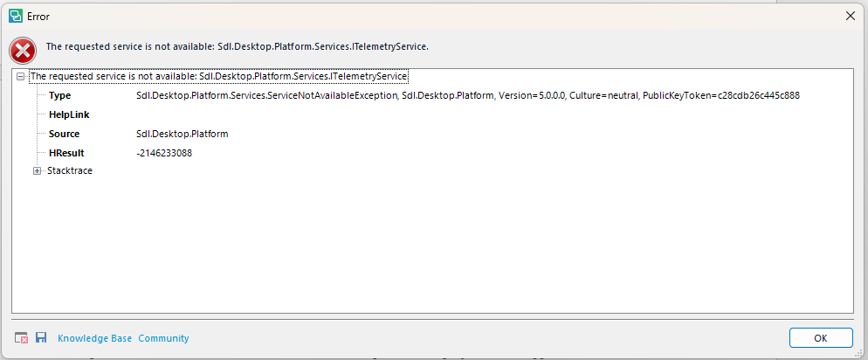
Task: Click the save error details floppy icon
Action: point(41,337)
